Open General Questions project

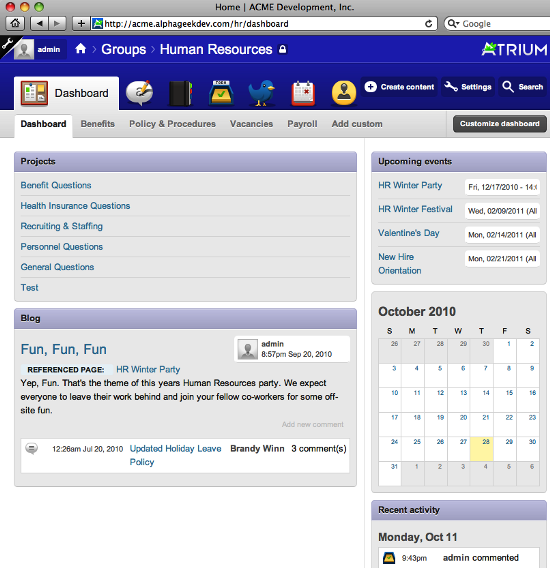(57, 267)
